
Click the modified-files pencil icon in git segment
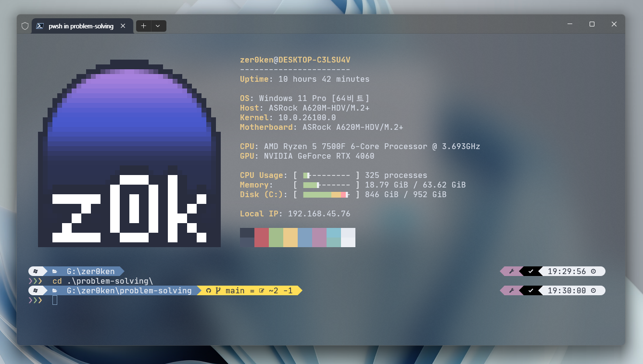tap(262, 290)
